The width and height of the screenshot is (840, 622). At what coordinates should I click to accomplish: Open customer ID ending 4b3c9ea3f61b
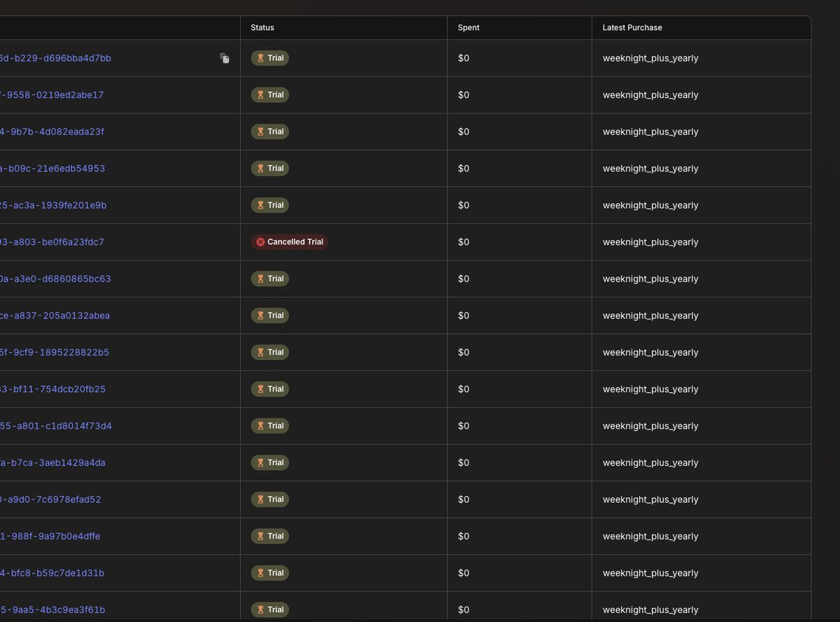[52, 610]
